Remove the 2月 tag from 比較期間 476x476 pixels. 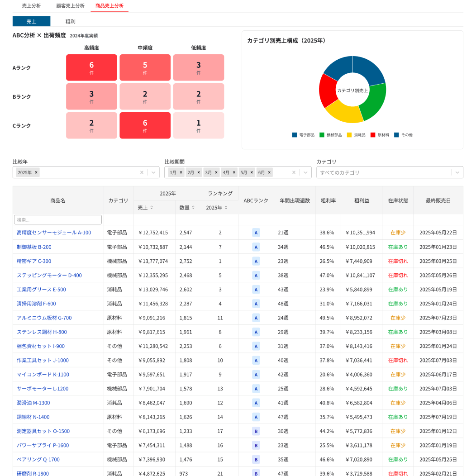(x=199, y=172)
